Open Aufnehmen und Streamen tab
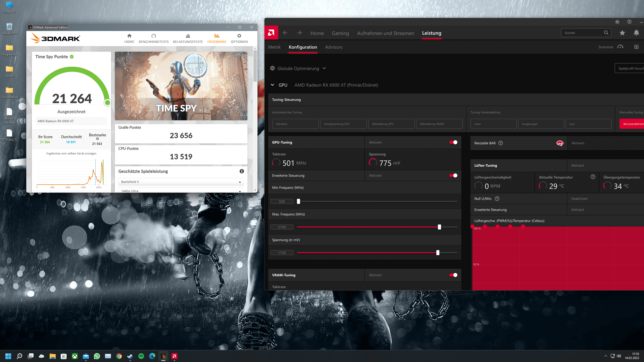 (x=385, y=33)
